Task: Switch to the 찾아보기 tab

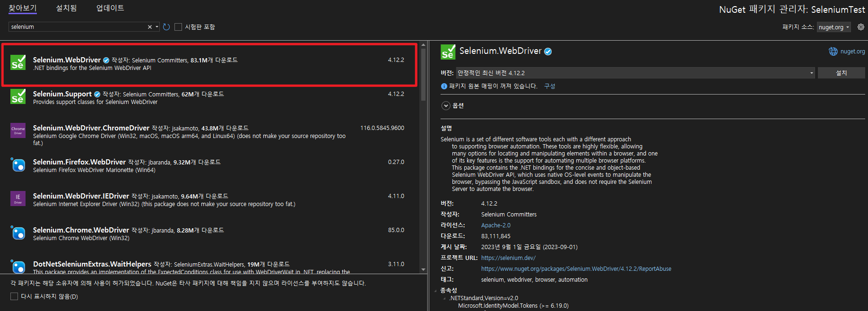Action: (23, 8)
